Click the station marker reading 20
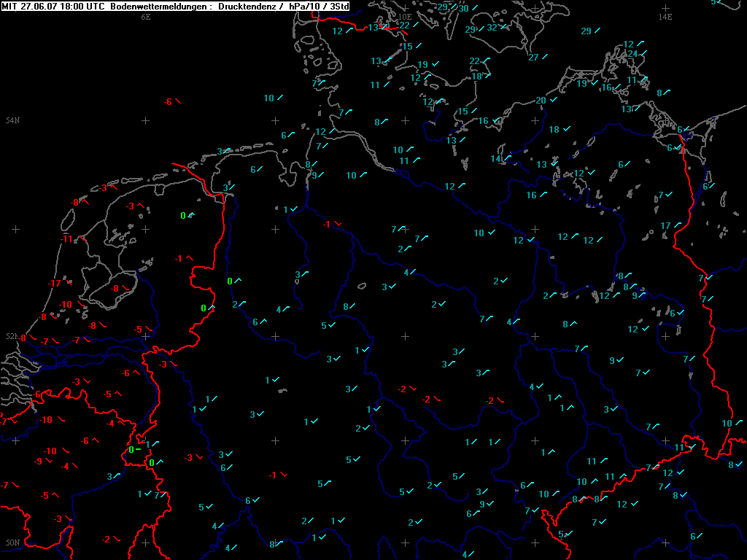 [x=541, y=101]
